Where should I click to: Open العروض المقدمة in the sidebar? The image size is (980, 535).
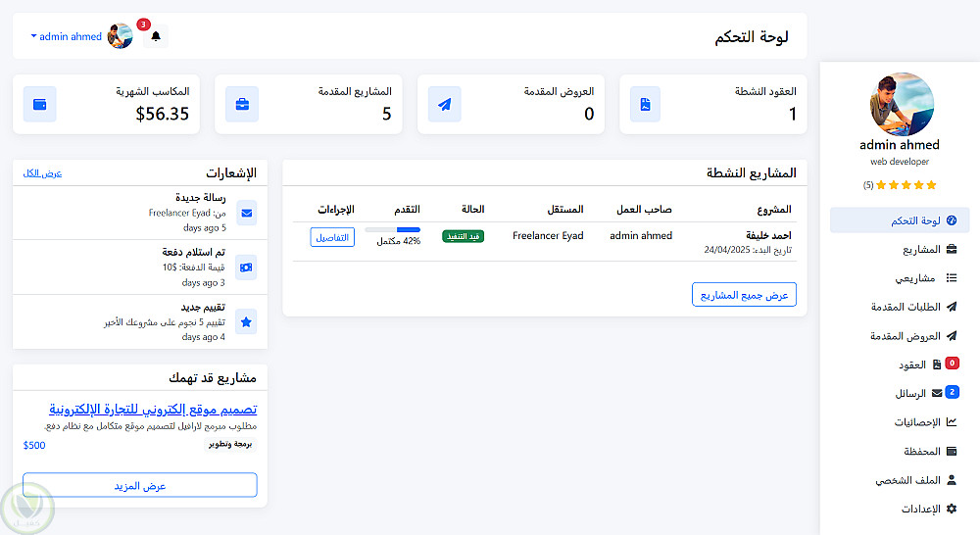pos(900,336)
